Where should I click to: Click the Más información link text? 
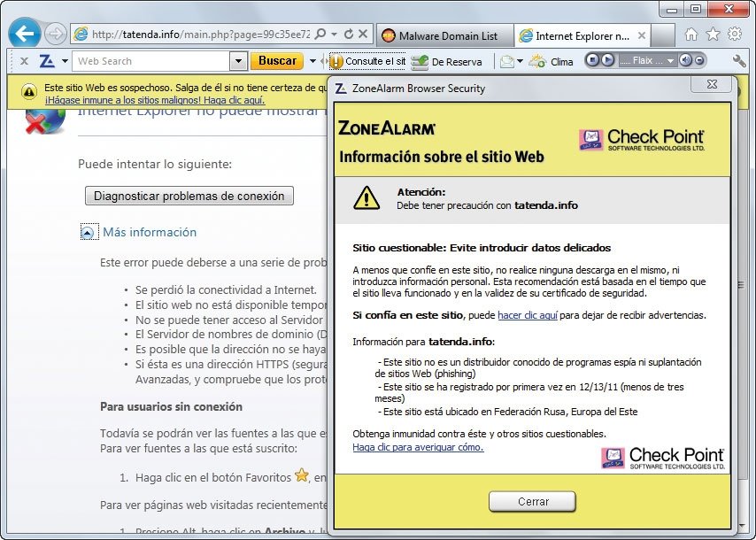pyautogui.click(x=150, y=233)
